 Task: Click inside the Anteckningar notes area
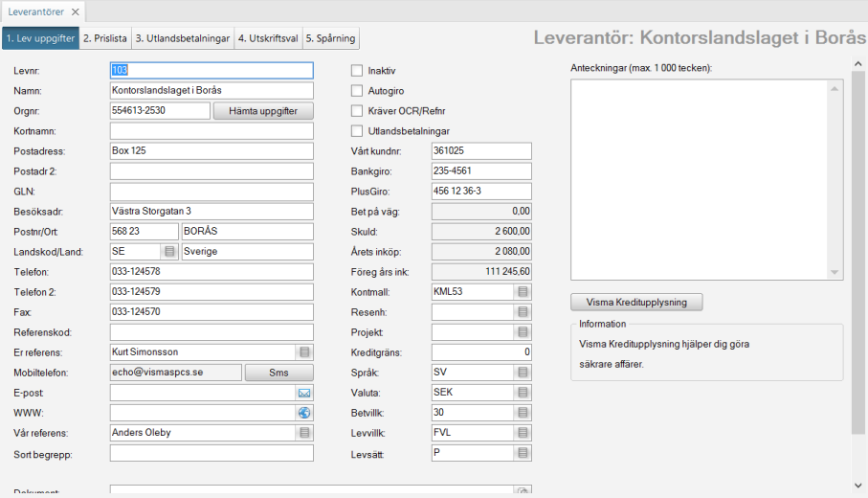pyautogui.click(x=700, y=180)
